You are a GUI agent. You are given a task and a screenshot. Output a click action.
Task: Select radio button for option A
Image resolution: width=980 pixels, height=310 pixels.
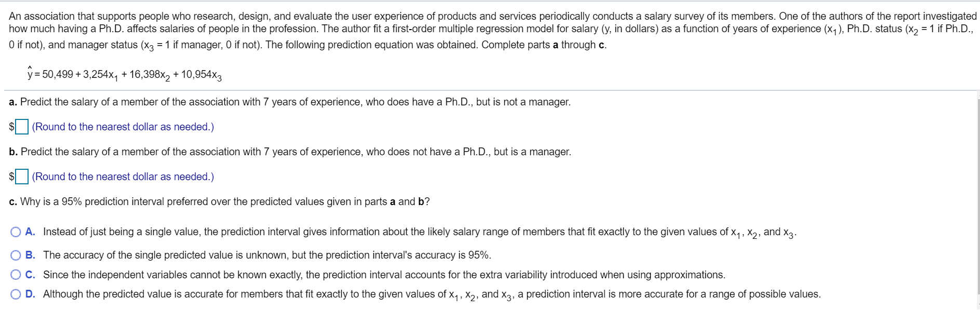[16, 232]
